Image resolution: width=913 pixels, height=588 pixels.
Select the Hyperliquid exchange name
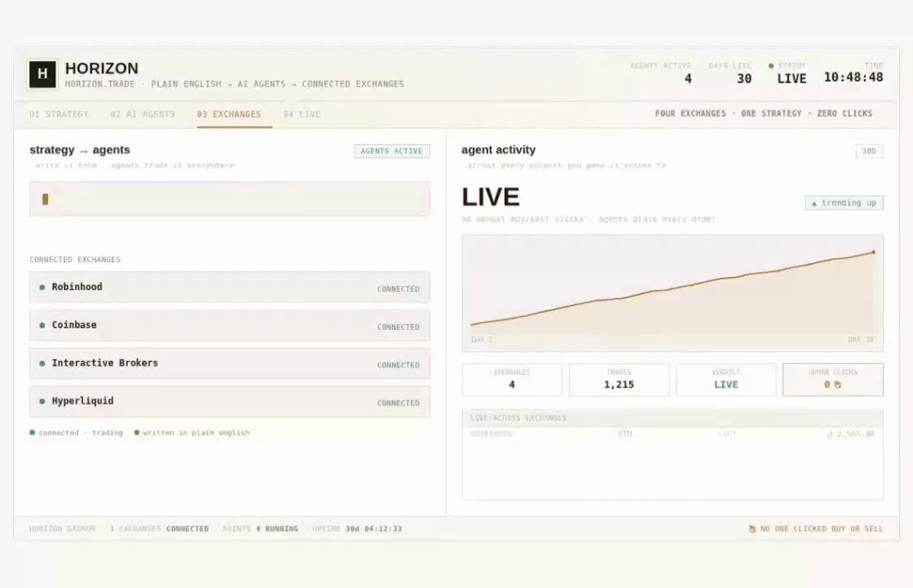(82, 401)
